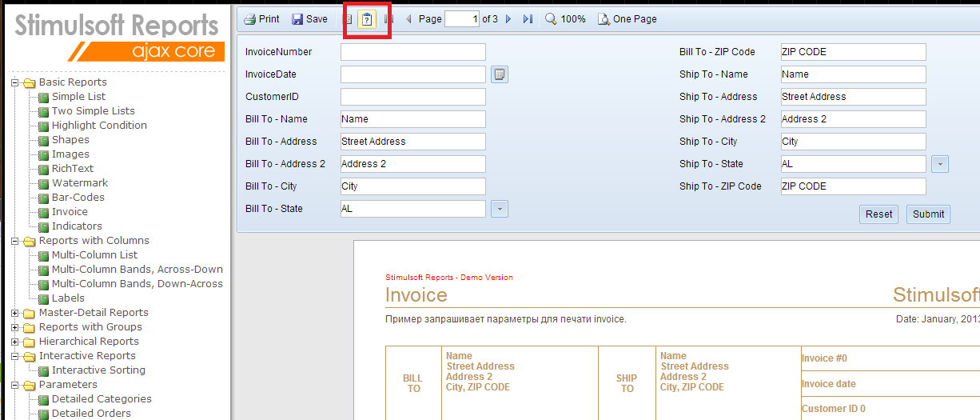
Task: Open the Highlight Condition report
Action: click(99, 126)
